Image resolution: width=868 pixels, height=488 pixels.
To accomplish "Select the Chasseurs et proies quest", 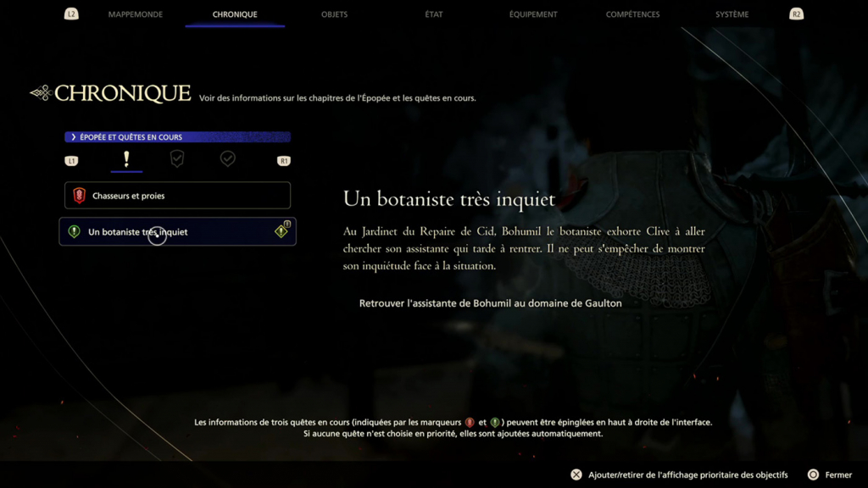I will [x=177, y=196].
